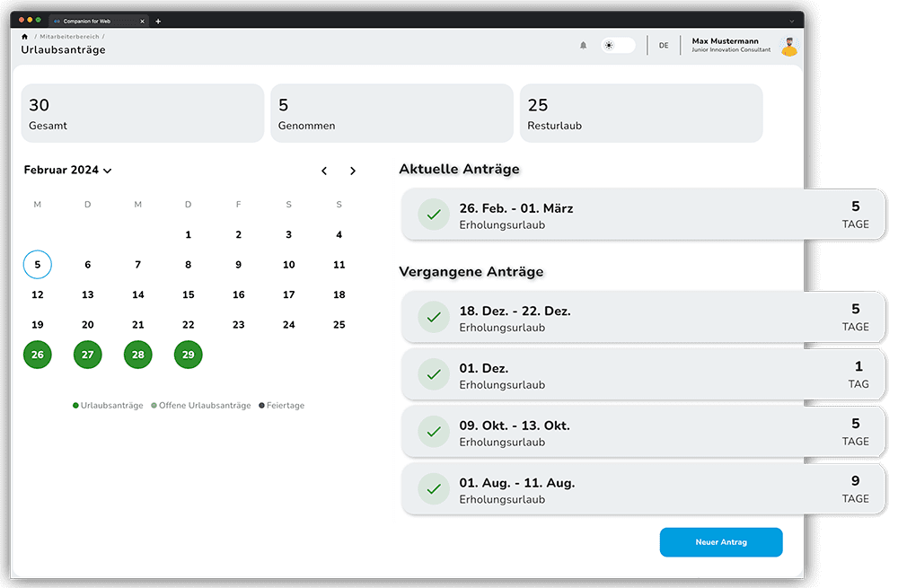
Task: Click checkmark icon on 26. Feb. request
Action: (x=434, y=215)
